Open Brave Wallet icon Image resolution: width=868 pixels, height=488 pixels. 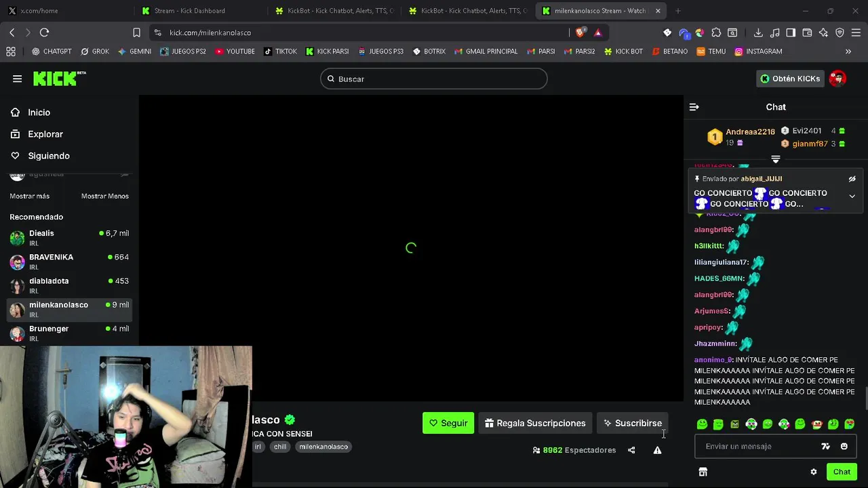pyautogui.click(x=807, y=33)
